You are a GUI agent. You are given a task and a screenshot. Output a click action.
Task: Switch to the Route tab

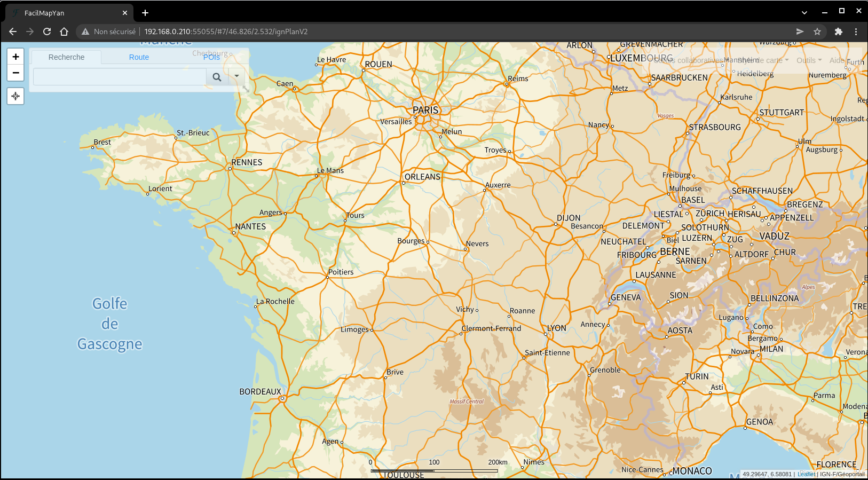(x=139, y=57)
